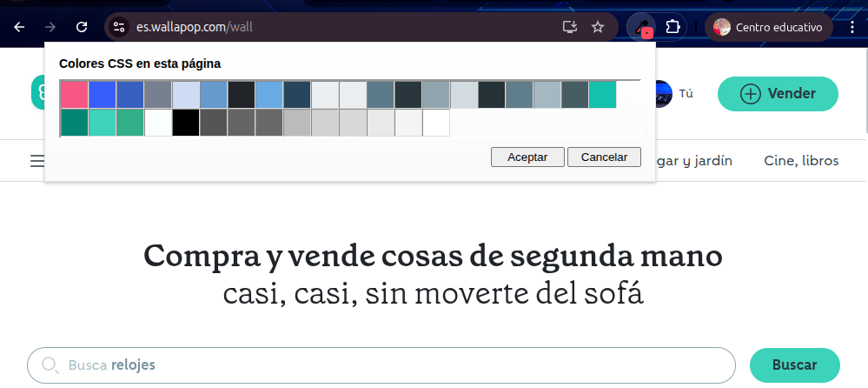Open Chrome's three-dot menu

point(852,27)
